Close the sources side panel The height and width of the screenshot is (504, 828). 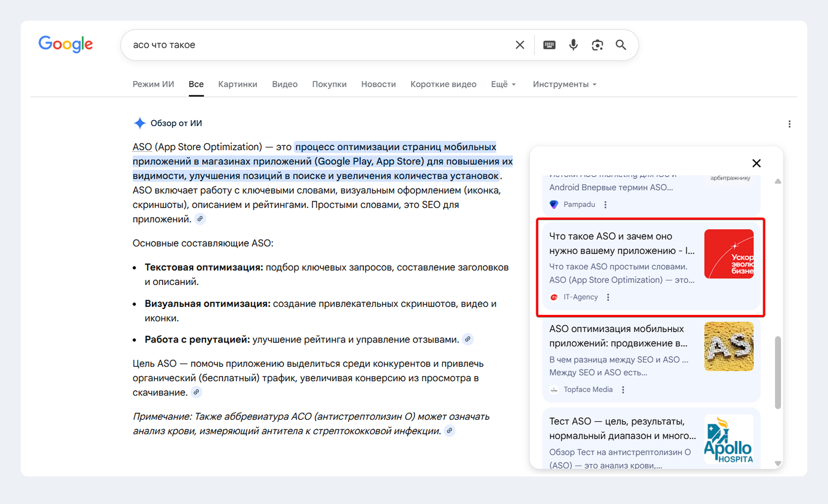point(757,163)
